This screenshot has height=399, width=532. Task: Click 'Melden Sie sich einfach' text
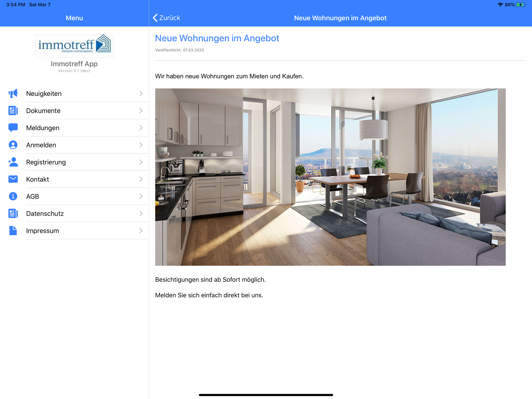(209, 295)
